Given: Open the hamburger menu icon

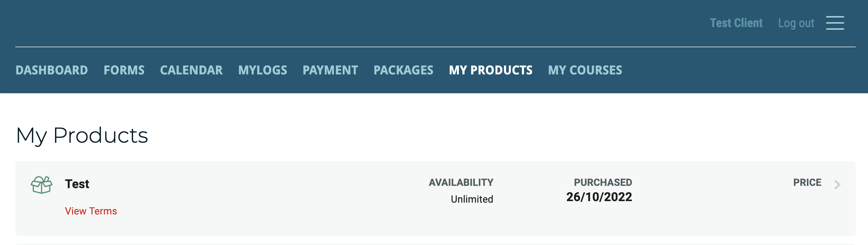Looking at the screenshot, I should pyautogui.click(x=835, y=23).
